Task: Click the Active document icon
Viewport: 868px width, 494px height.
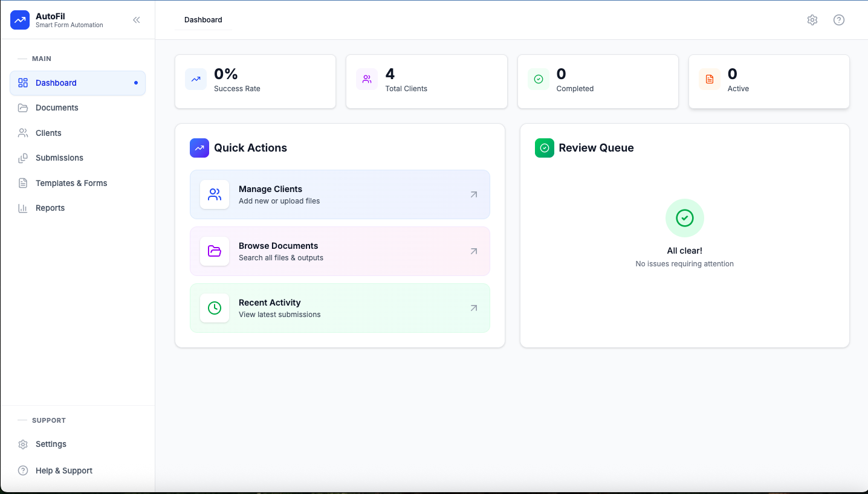Action: click(x=709, y=79)
